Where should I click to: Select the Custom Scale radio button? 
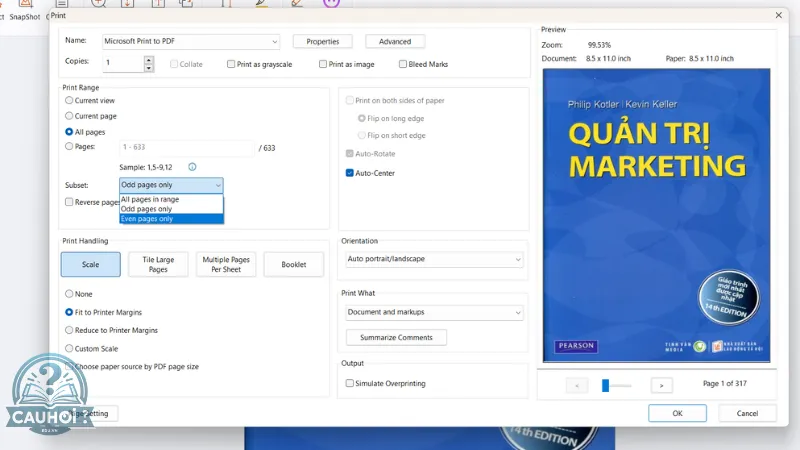[x=69, y=348]
